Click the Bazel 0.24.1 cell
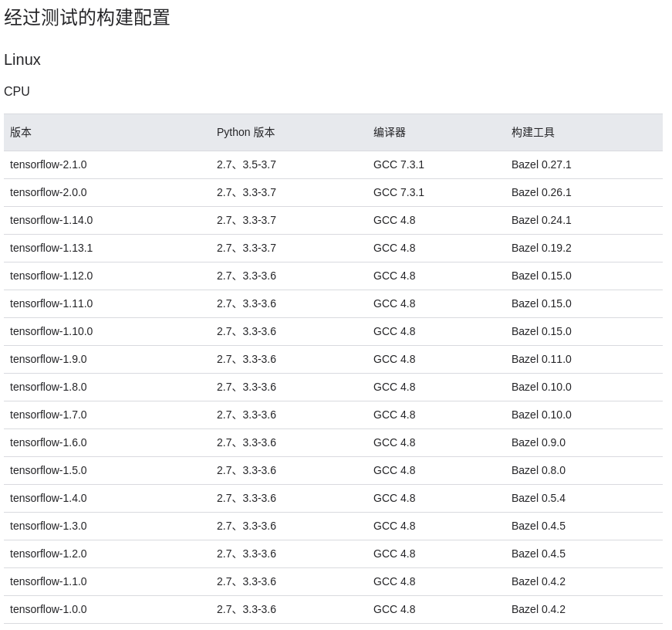 (x=542, y=221)
